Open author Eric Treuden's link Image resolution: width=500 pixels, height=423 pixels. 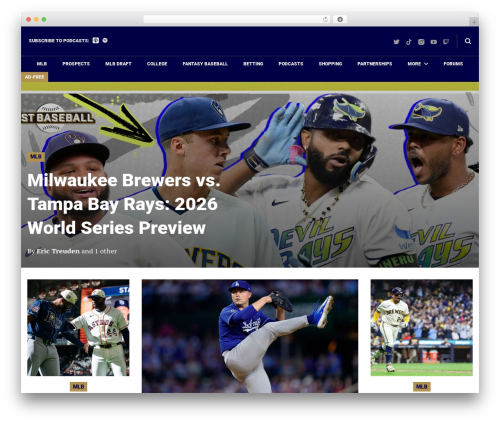tap(58, 251)
